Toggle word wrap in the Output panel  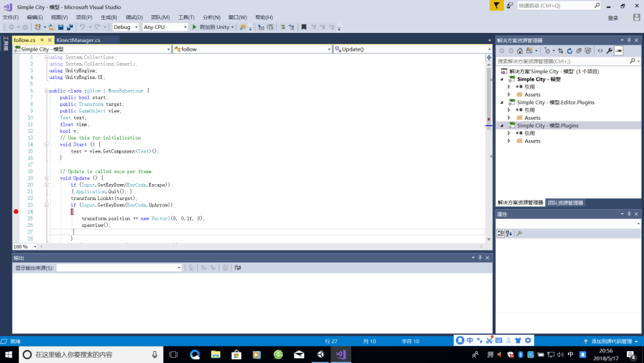point(237,268)
